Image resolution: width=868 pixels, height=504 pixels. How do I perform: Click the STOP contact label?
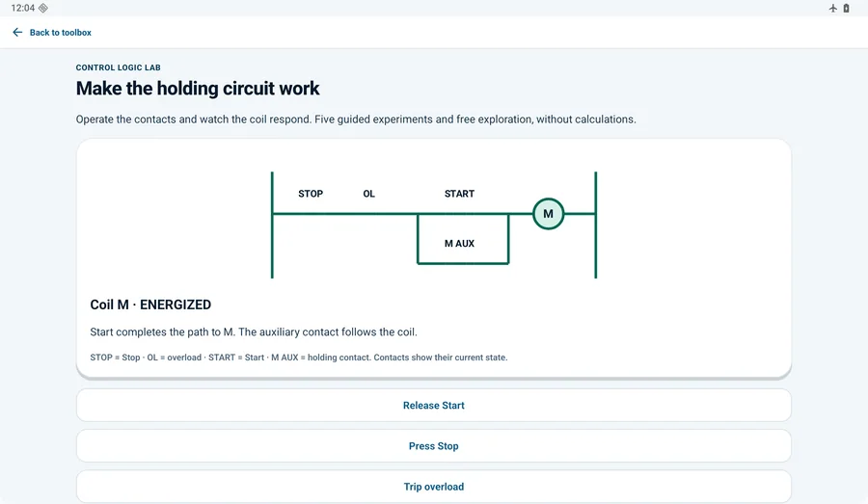(x=311, y=194)
